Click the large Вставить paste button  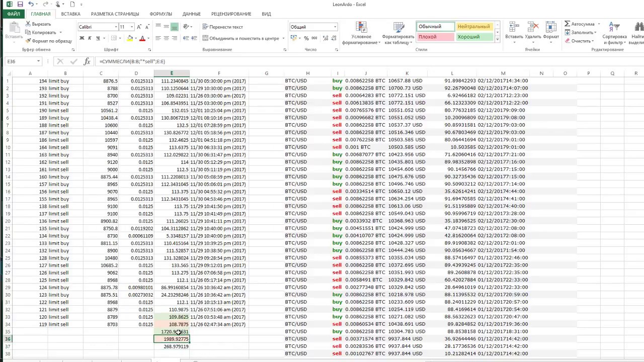(x=13, y=31)
